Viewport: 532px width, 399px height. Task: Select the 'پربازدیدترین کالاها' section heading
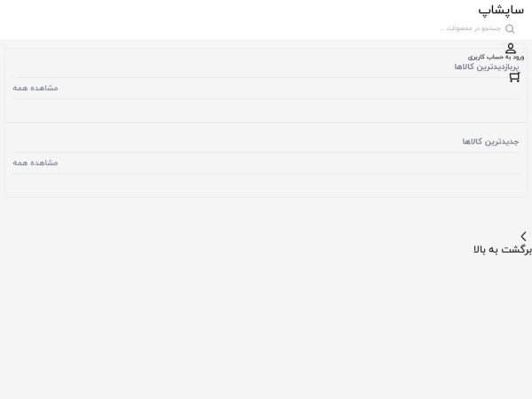coord(487,66)
